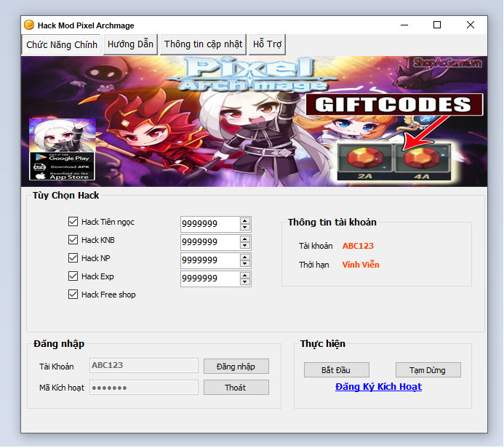Click the Vĩnh Viễn expiry text

(361, 265)
